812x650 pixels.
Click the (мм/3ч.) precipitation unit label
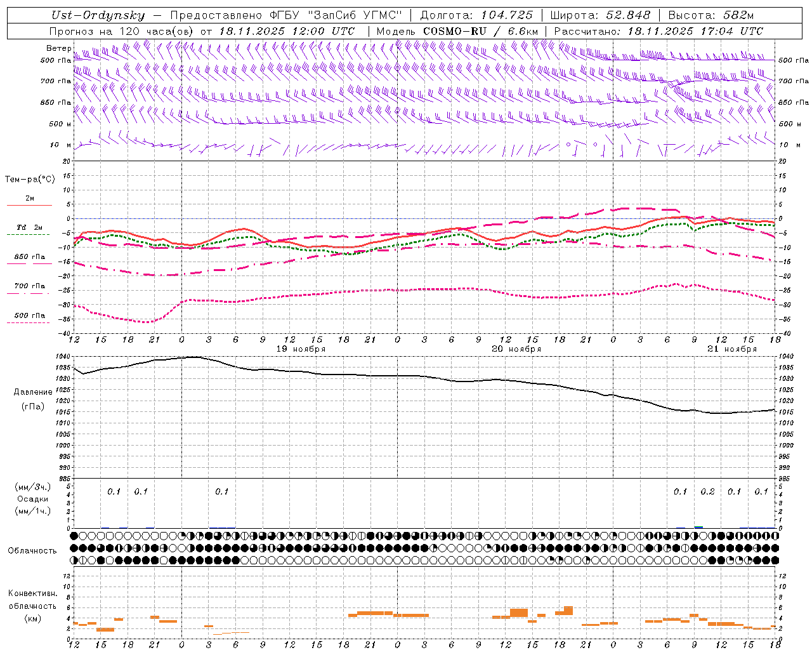coord(33,487)
